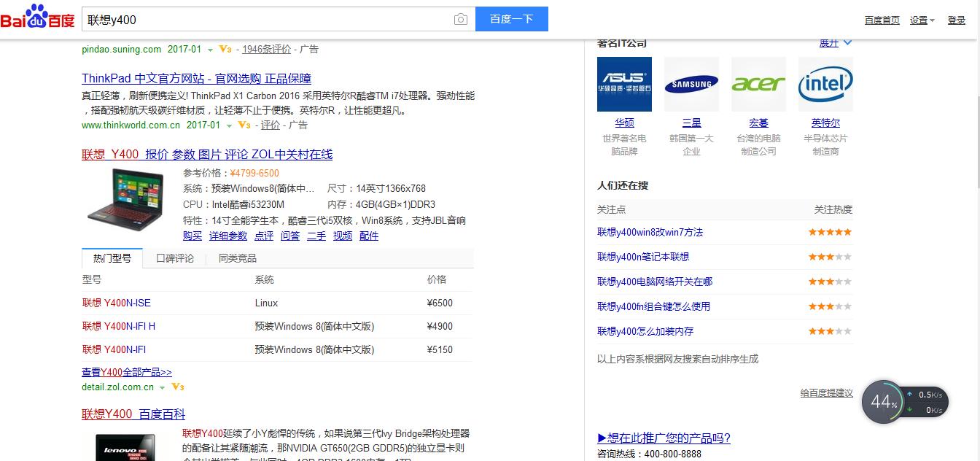Open the 设置 dropdown menu
Screen dimensions: 980x461
click(922, 20)
